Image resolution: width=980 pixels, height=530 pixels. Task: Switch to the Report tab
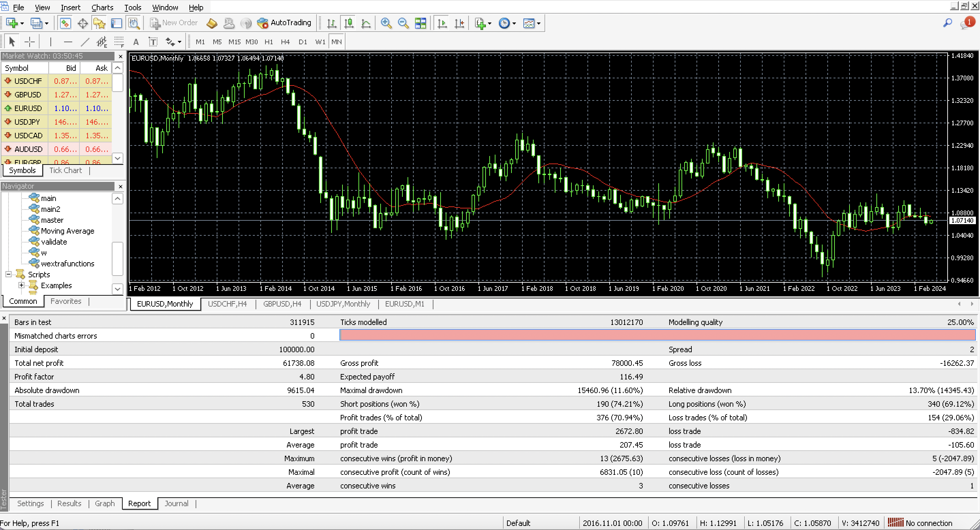(x=139, y=503)
